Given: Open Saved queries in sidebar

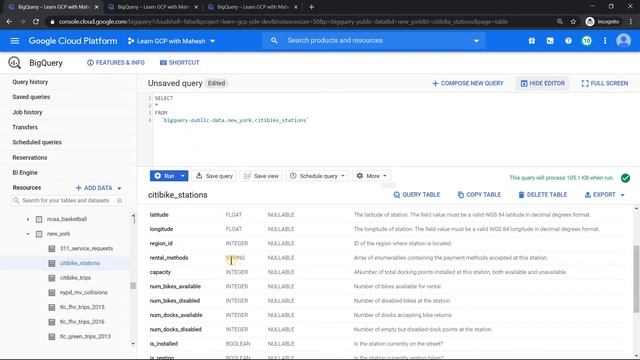Looking at the screenshot, I should [x=31, y=97].
